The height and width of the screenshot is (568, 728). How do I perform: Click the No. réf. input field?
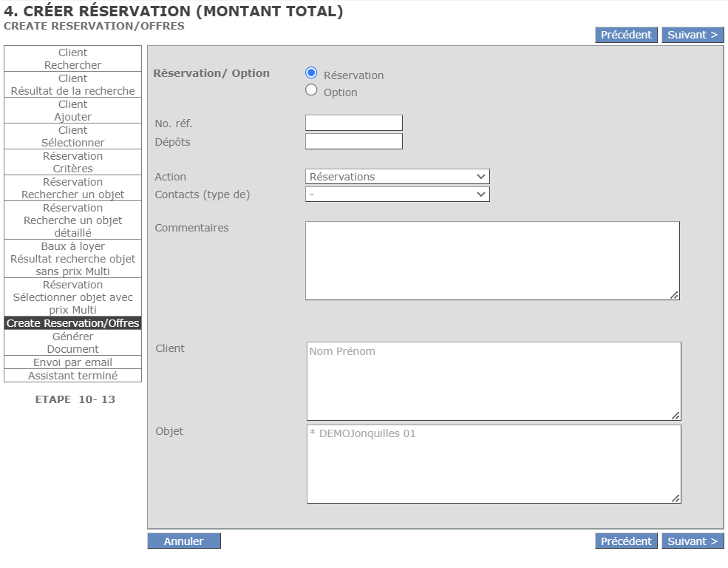[353, 123]
